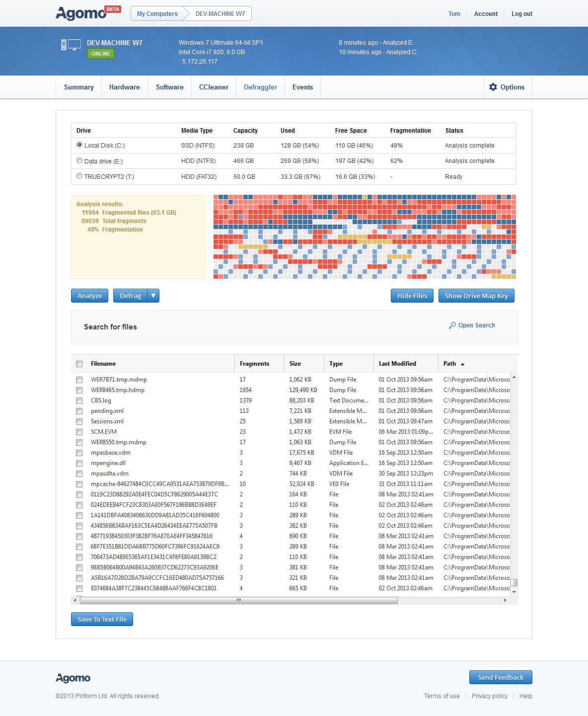Select the Local Disk (C:) radio button
Screen dimensions: 588x716
79,145
